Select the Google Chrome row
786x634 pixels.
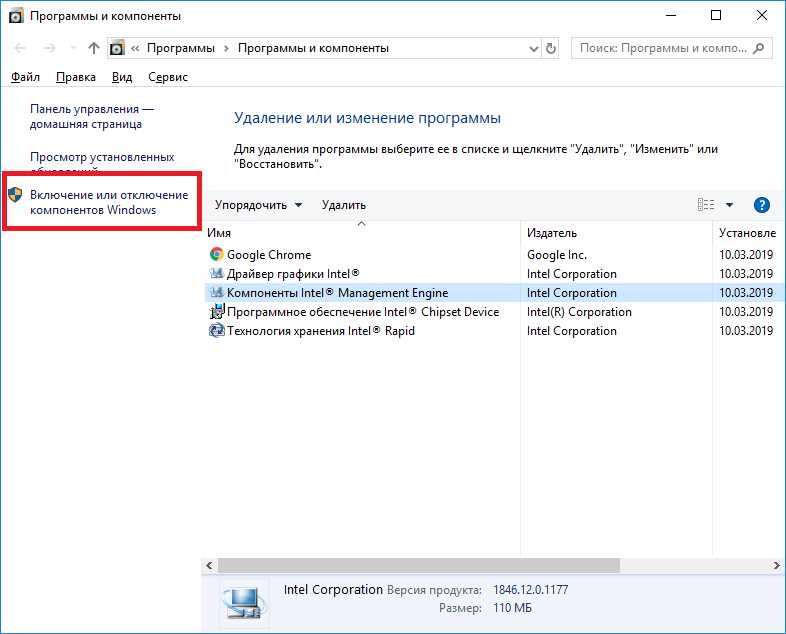[x=494, y=255]
